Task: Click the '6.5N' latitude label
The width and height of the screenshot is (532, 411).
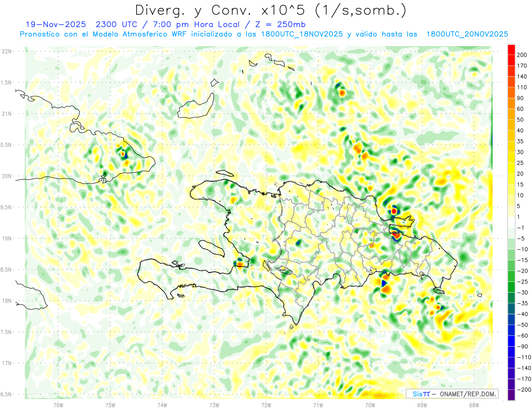Action: [x=7, y=394]
